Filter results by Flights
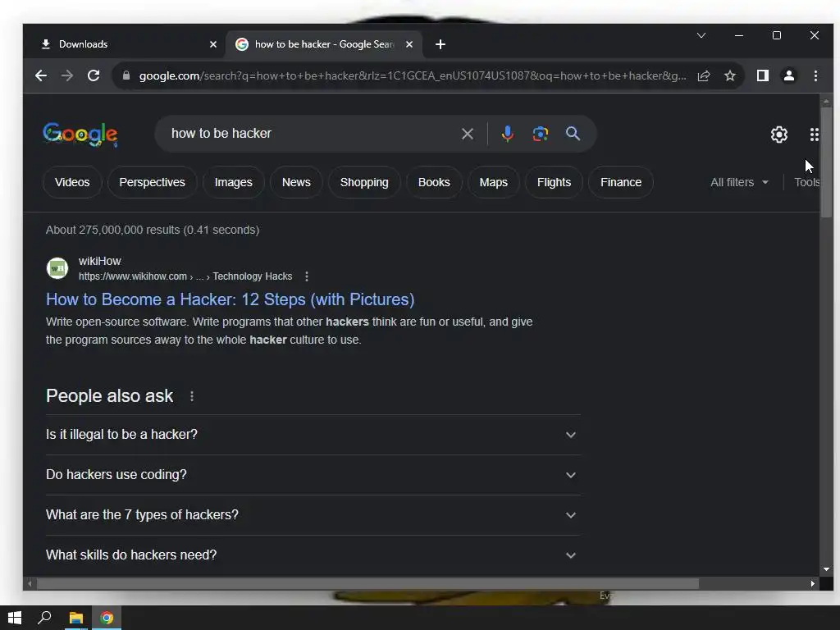The image size is (840, 630). click(554, 183)
